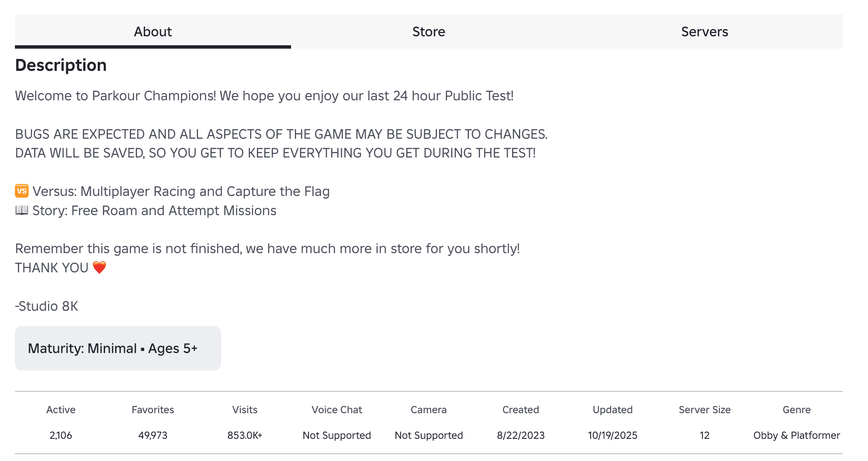The image size is (868, 461).
Task: Click the VS emoji icon next to Versus
Action: tap(21, 191)
